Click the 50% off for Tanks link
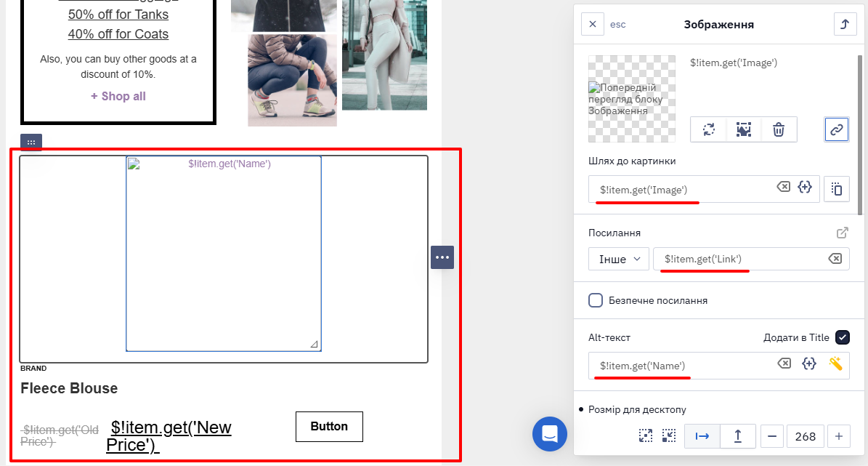Screen dimensions: 868x466 click(x=118, y=15)
